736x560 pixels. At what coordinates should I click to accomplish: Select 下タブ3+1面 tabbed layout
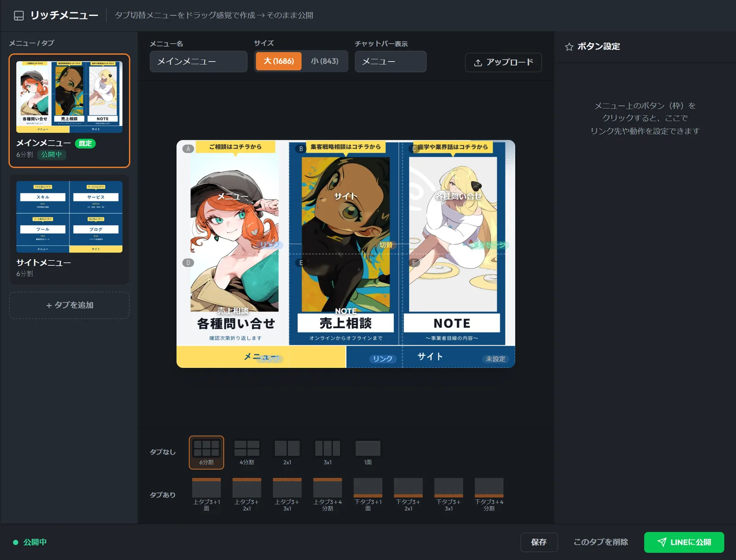tap(368, 495)
